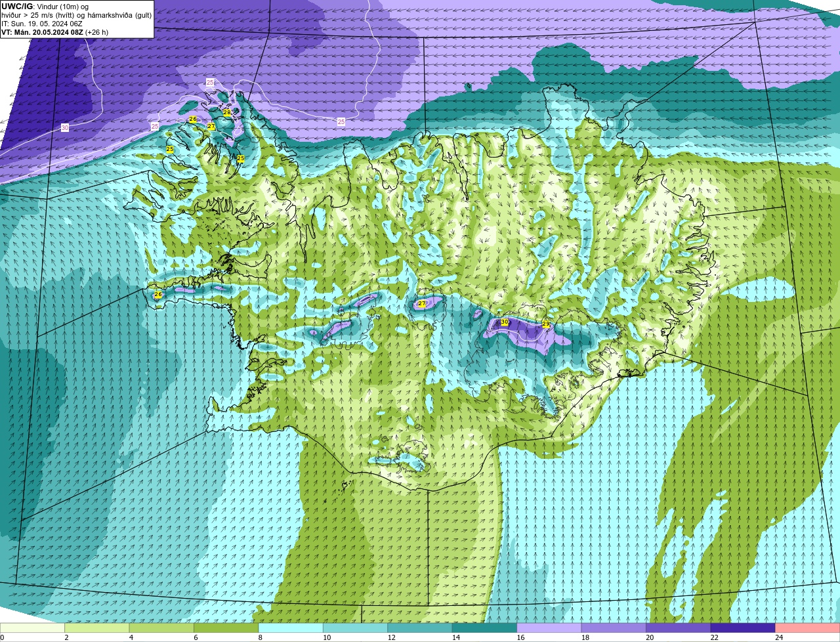Select the 20–22 m/s violet legend swatch
This screenshot has width=840, height=642.
pos(679,628)
